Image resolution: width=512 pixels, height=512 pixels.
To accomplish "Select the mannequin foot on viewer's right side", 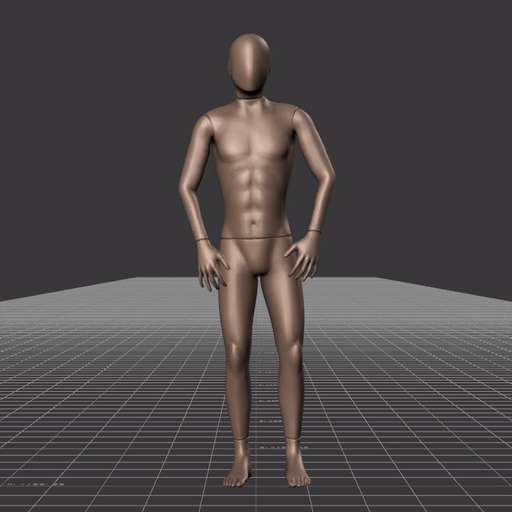I will point(296,463).
